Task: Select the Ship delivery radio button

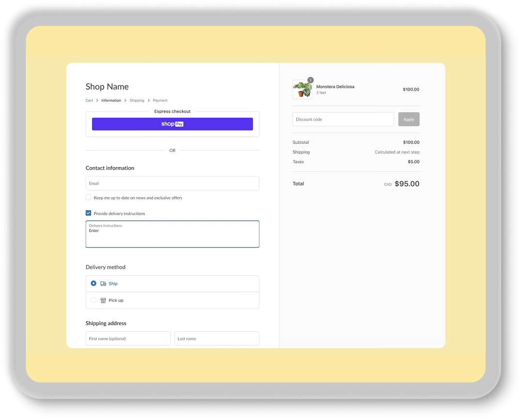Action: pyautogui.click(x=93, y=283)
